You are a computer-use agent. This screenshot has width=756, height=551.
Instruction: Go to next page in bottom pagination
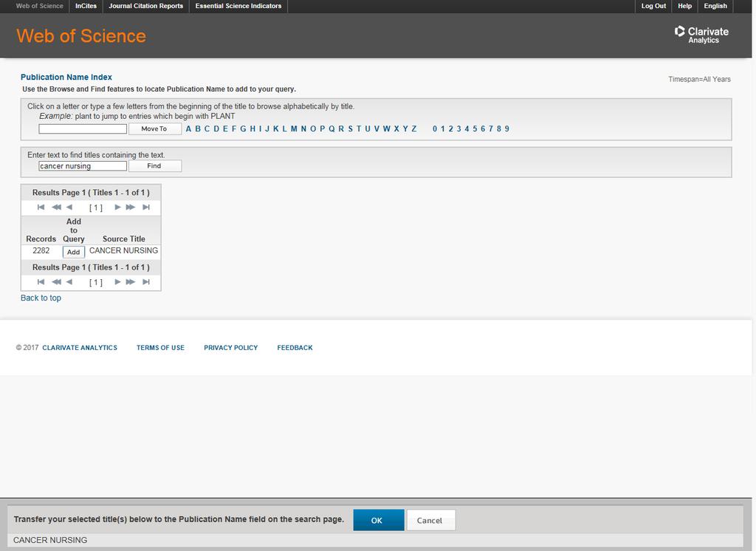[117, 281]
